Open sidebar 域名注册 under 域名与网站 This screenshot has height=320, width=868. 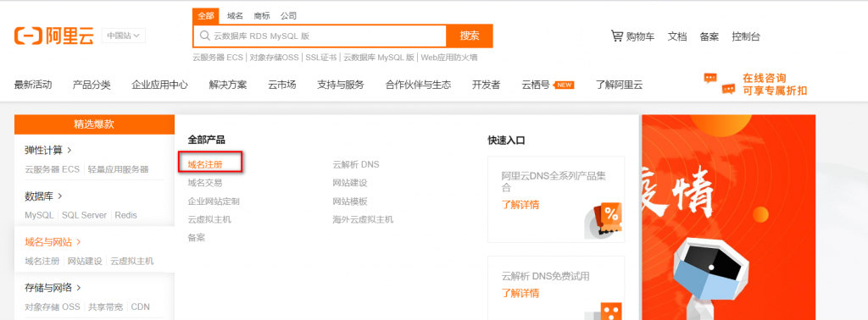pyautogui.click(x=42, y=261)
